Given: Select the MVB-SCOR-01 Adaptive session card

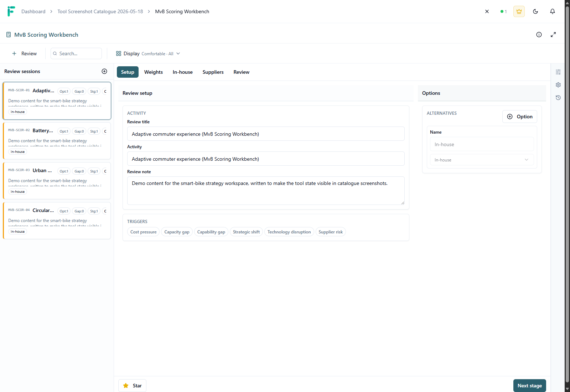Looking at the screenshot, I should [x=57, y=101].
